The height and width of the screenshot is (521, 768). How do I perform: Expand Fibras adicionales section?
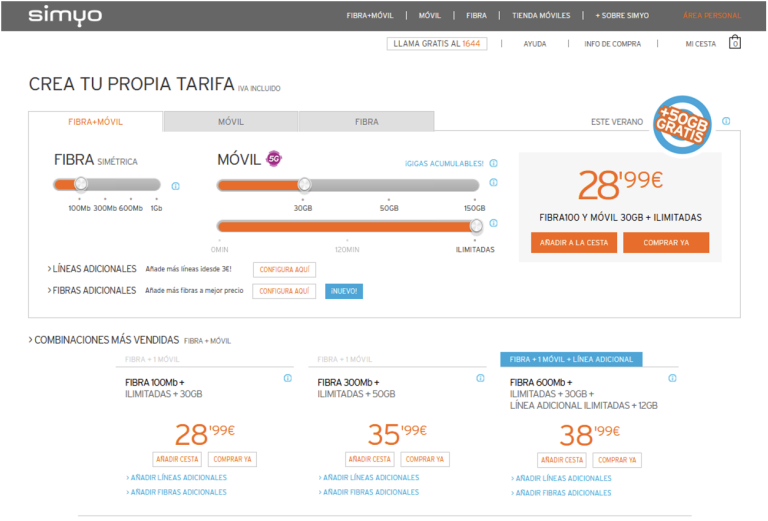[x=92, y=290]
